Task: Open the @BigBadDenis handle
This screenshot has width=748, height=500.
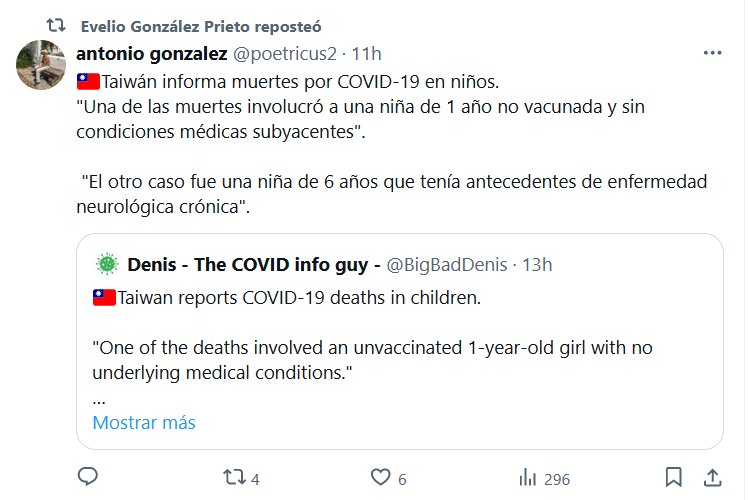Action: coord(448,265)
